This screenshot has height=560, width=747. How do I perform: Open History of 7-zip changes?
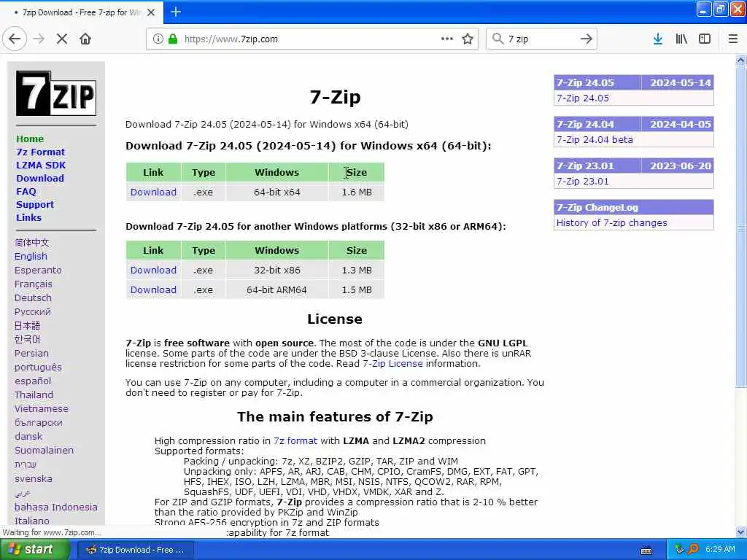[612, 223]
